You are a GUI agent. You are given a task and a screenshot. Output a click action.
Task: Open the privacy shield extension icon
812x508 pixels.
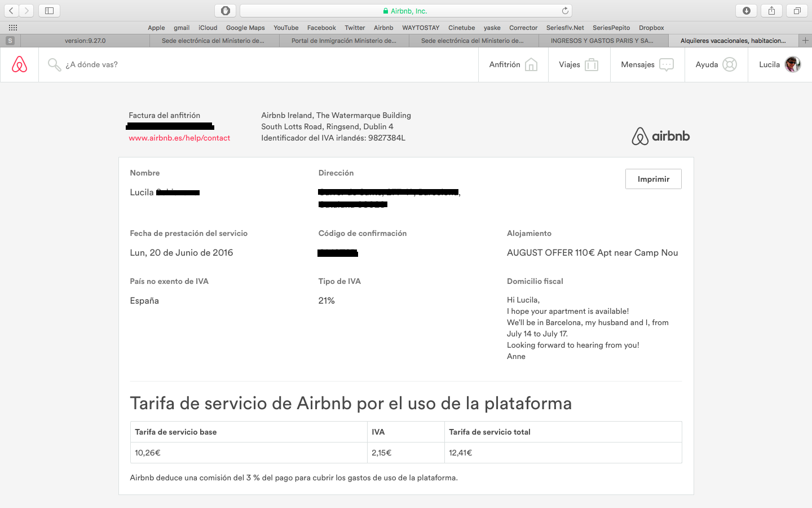click(226, 11)
